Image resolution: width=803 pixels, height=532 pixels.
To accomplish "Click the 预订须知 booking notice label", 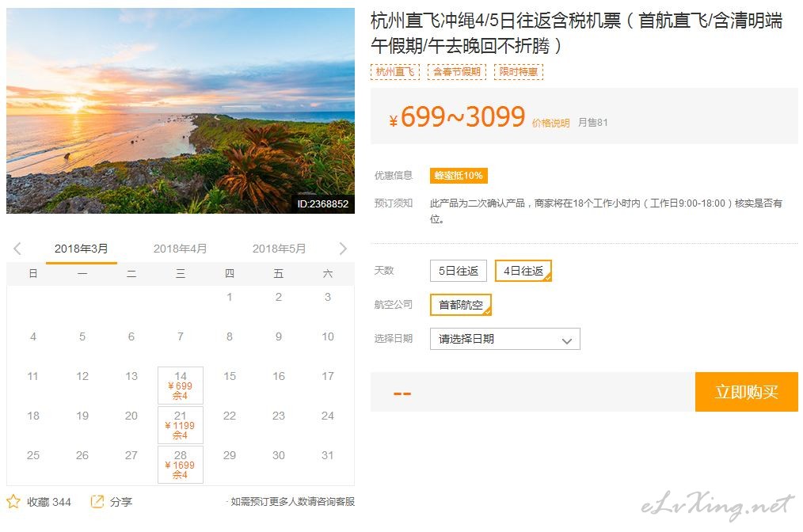I will point(394,203).
